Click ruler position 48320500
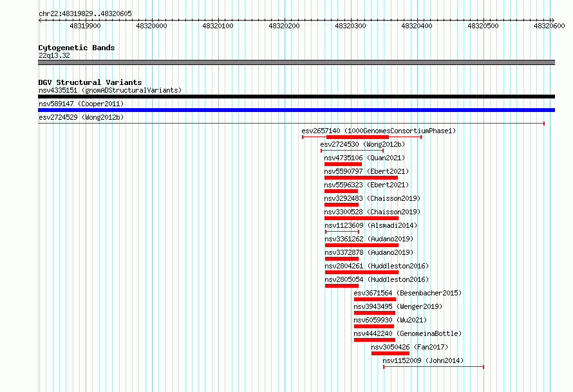The height and width of the screenshot is (392, 573). pos(483,26)
